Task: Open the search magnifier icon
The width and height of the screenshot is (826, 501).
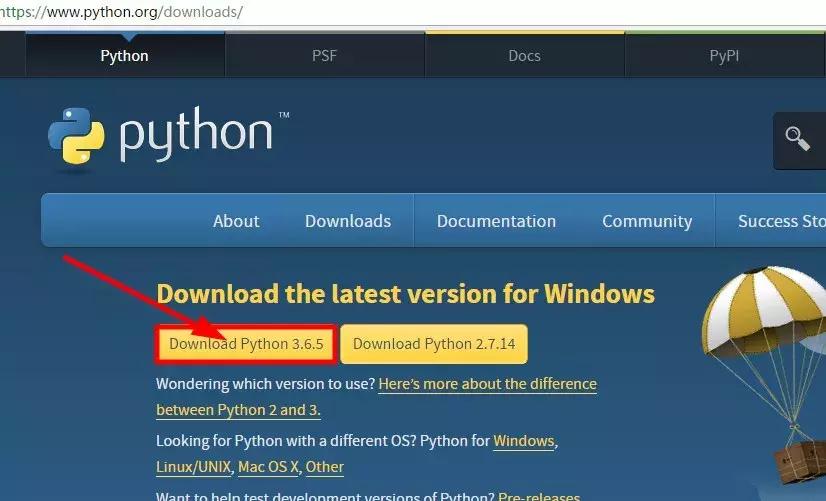Action: [798, 139]
